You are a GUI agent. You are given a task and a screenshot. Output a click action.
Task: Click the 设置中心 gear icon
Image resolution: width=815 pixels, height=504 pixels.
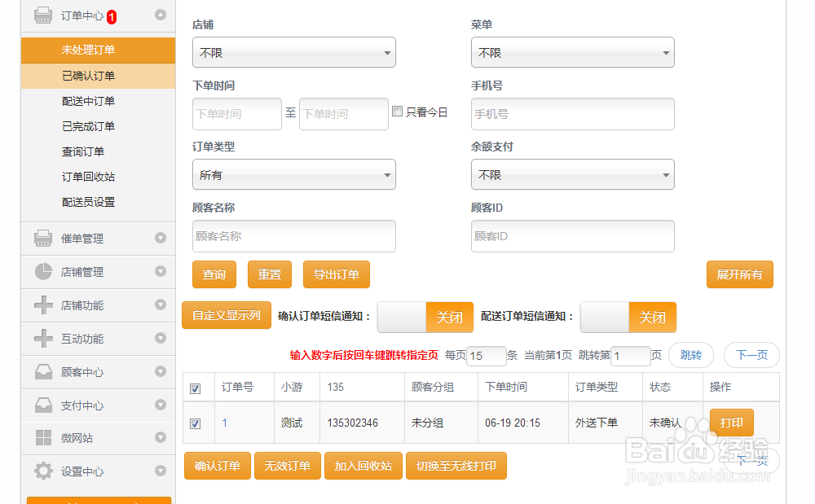click(43, 471)
